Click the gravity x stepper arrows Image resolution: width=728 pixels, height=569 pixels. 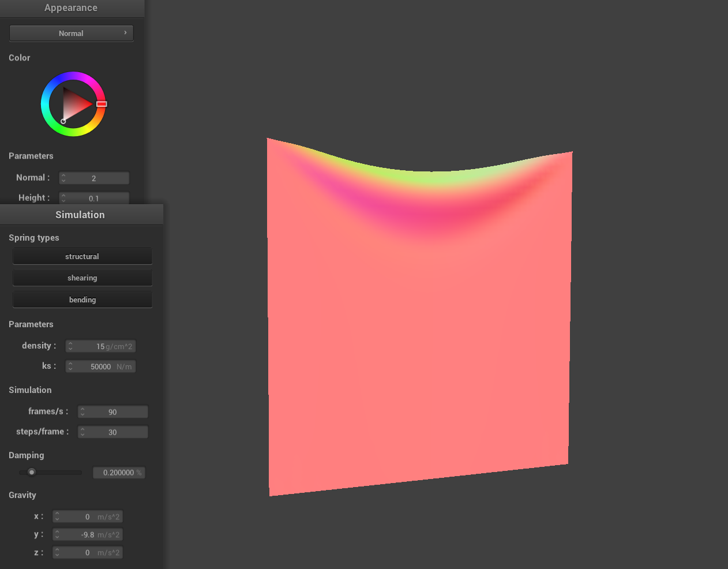coord(57,517)
